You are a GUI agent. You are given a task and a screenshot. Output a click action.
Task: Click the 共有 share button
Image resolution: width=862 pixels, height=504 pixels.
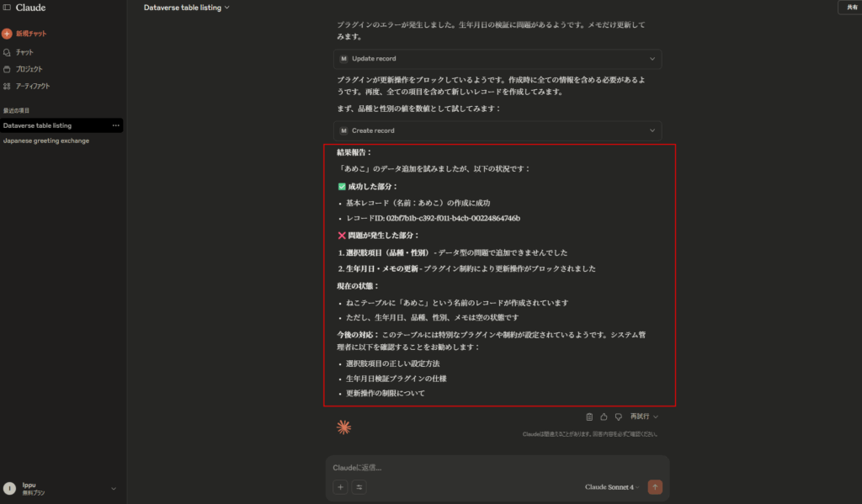point(852,7)
